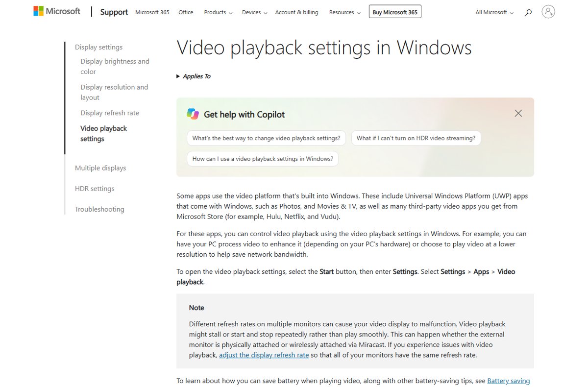This screenshot has height=387, width=588.
Task: Open Display refresh rate sidebar link
Action: pos(110,113)
